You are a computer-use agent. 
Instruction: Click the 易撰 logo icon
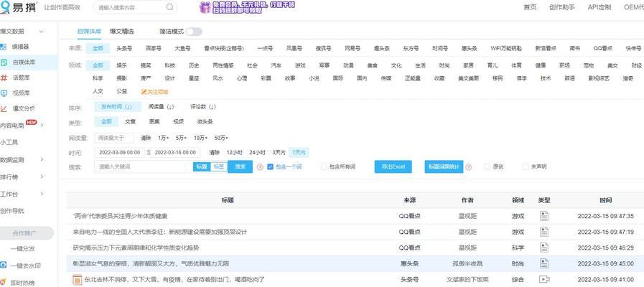pyautogui.click(x=4, y=7)
